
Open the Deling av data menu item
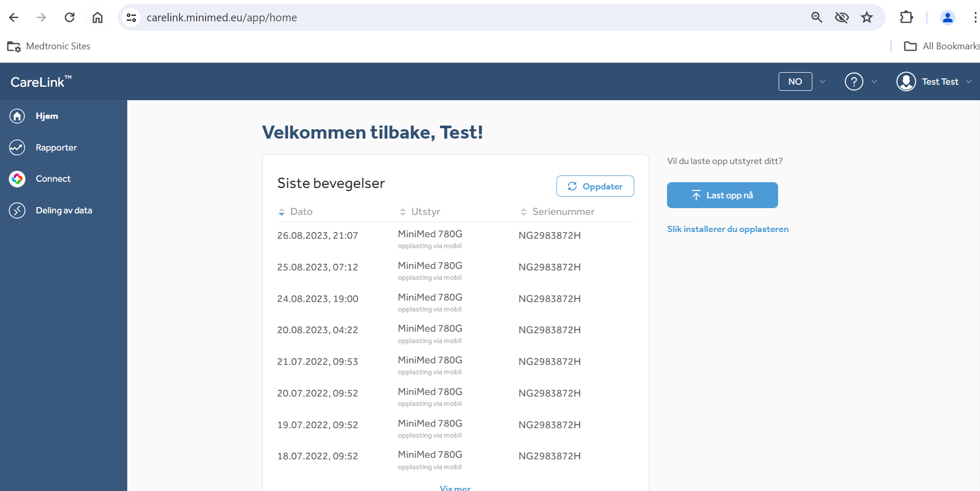point(63,210)
